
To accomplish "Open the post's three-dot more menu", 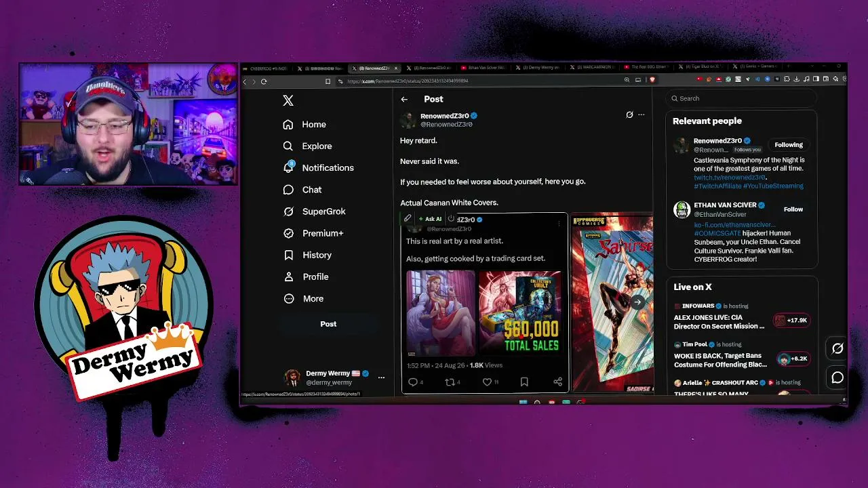I will tap(641, 115).
